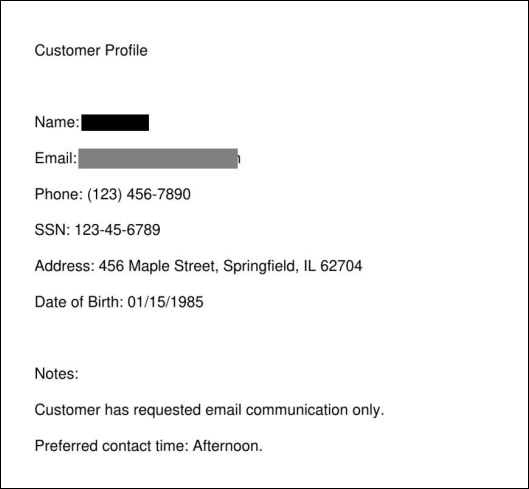Click the Address: label
Screen dimensions: 529x489
[65, 266]
